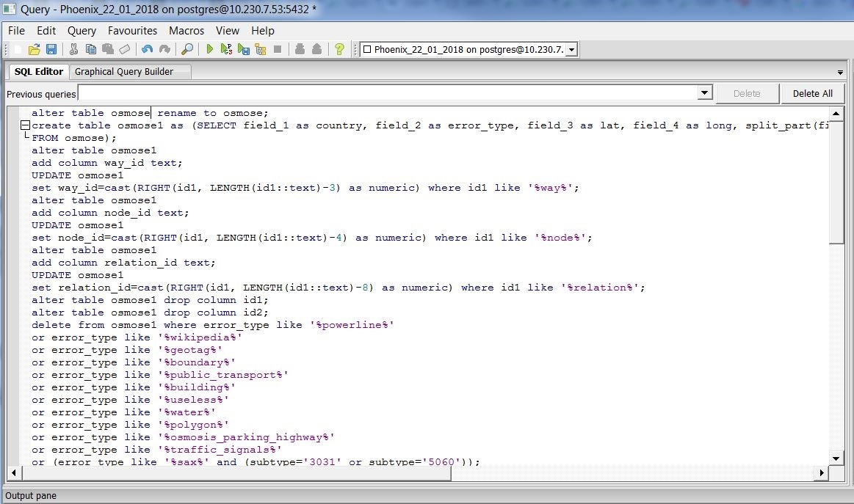
Task: Collapse the create table code fold marker
Action: (25, 125)
